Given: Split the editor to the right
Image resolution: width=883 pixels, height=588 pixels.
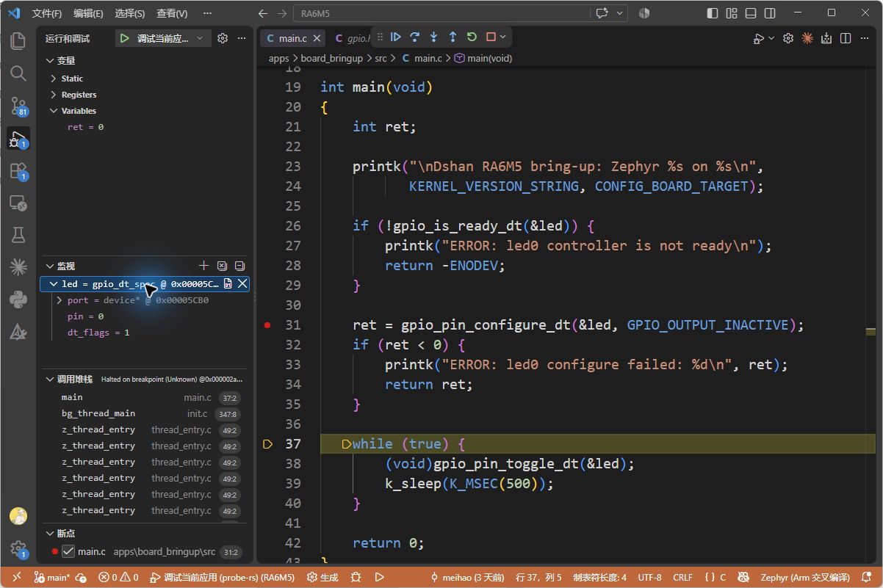Looking at the screenshot, I should tap(846, 38).
